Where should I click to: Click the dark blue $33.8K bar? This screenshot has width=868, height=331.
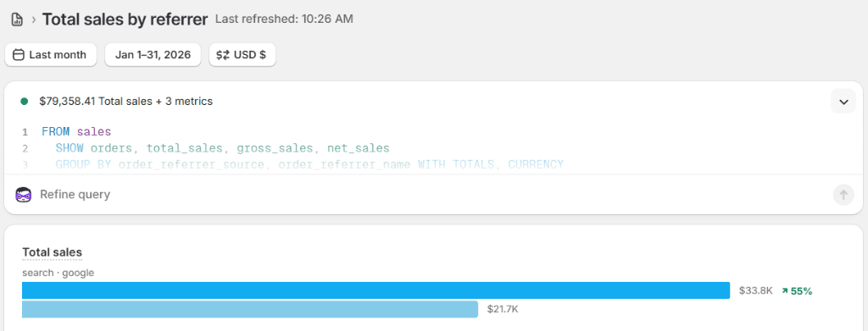376,290
